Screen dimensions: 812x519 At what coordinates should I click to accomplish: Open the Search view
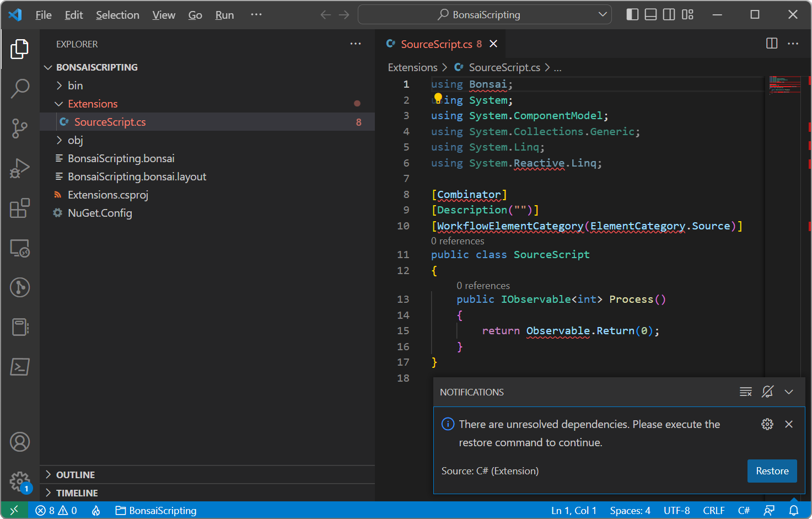pos(20,88)
